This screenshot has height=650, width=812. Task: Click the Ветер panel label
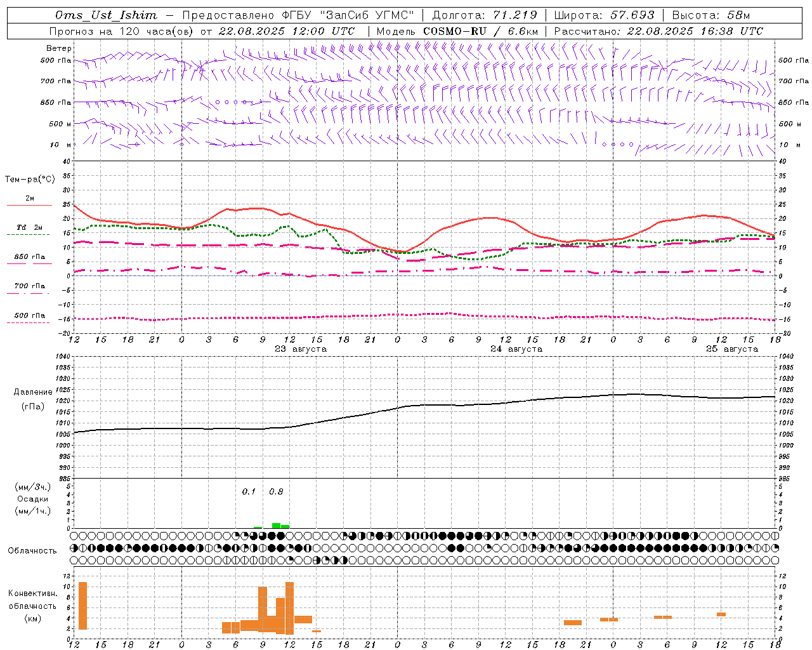point(59,48)
